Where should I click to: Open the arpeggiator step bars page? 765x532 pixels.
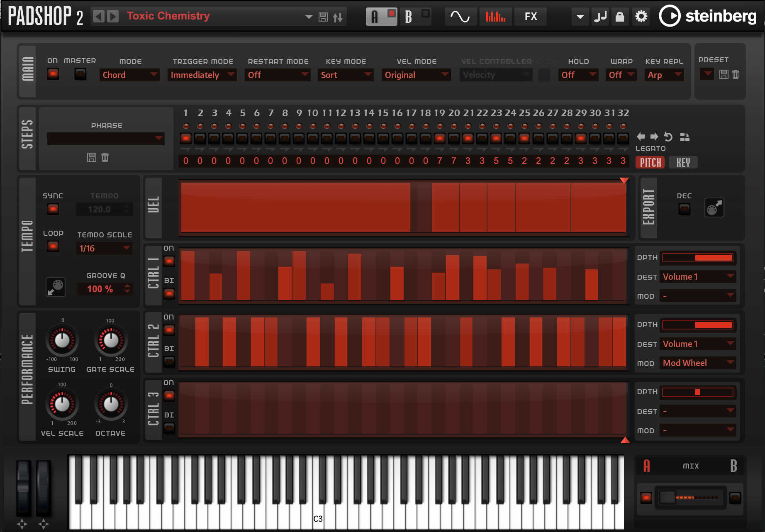coord(495,17)
